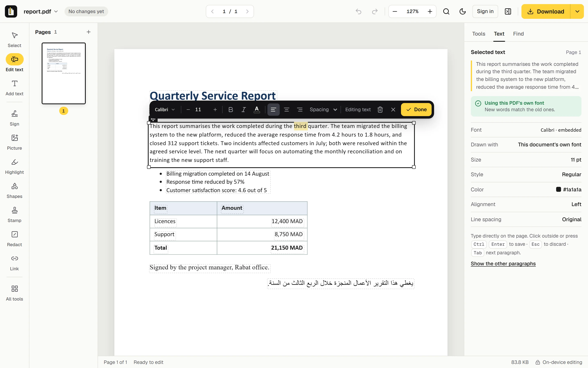Increase font size with plus
This screenshot has width=588, height=368.
tap(215, 110)
